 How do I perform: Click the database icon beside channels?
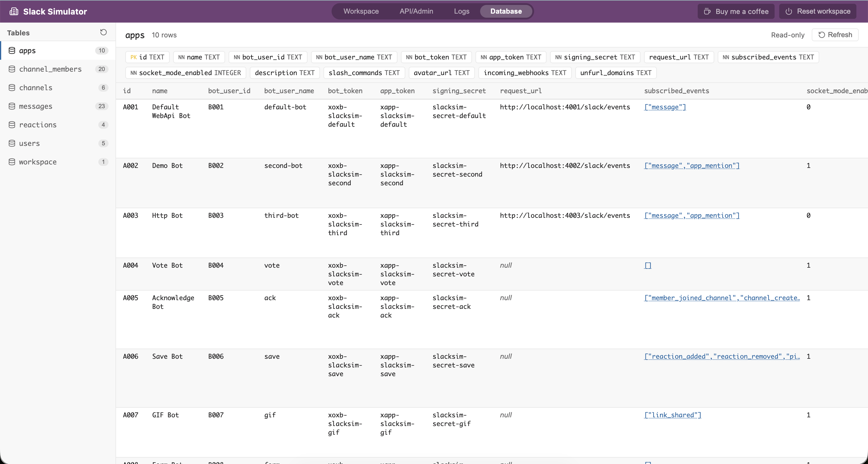tap(12, 88)
